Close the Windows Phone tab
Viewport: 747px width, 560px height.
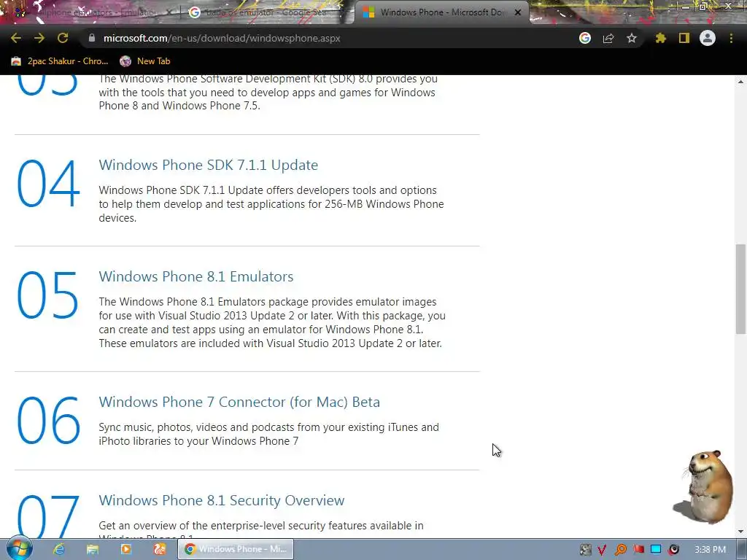pos(518,13)
